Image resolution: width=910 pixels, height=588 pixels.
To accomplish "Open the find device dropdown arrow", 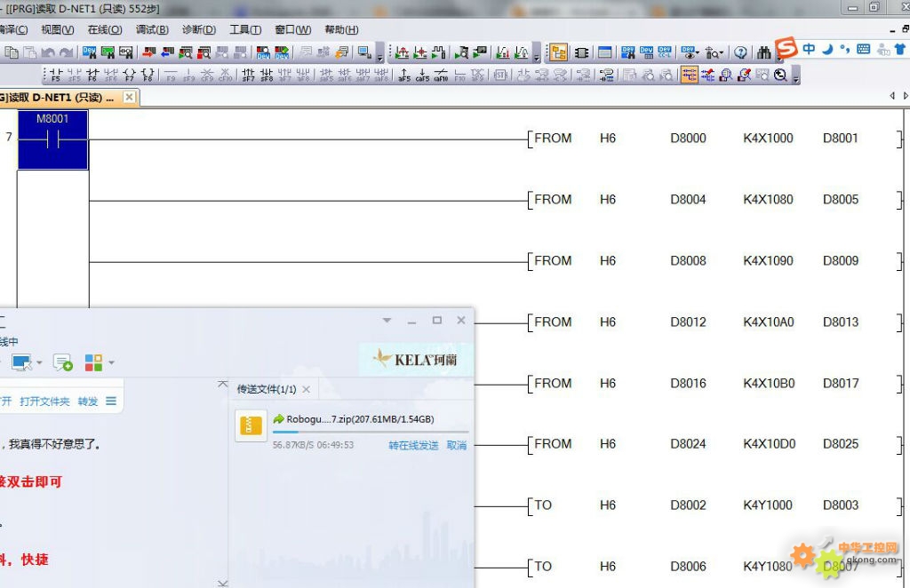I will tap(721, 52).
